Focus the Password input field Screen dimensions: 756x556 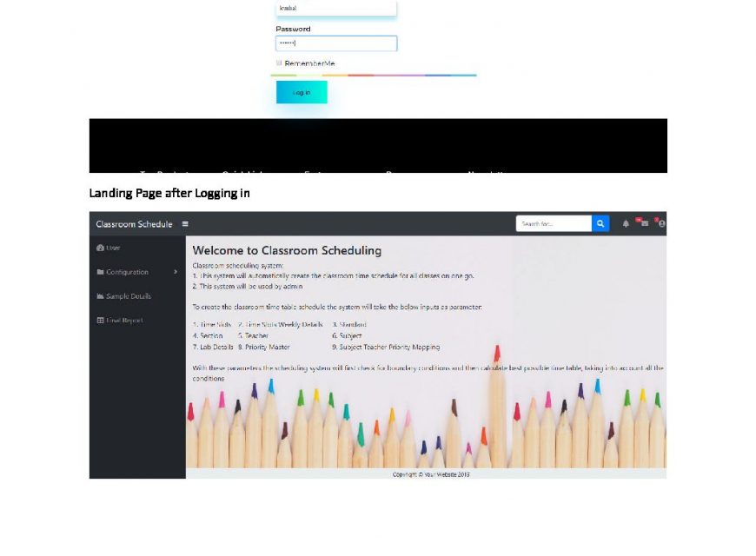pyautogui.click(x=335, y=43)
